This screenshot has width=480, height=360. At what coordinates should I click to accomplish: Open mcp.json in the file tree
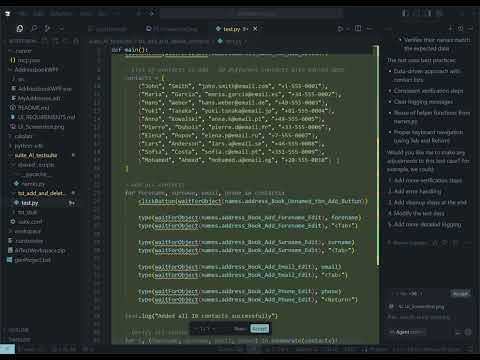click(x=29, y=60)
